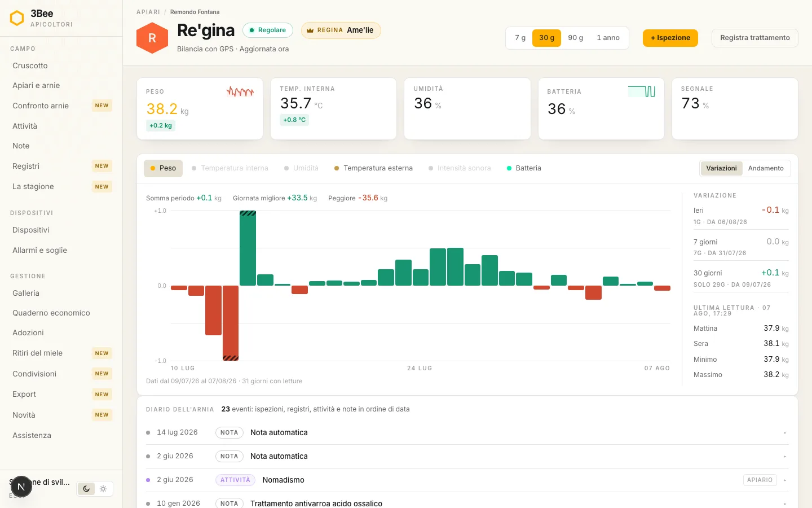Click the tallest green striped chart bar
This screenshot has width=812, height=508.
[248, 248]
